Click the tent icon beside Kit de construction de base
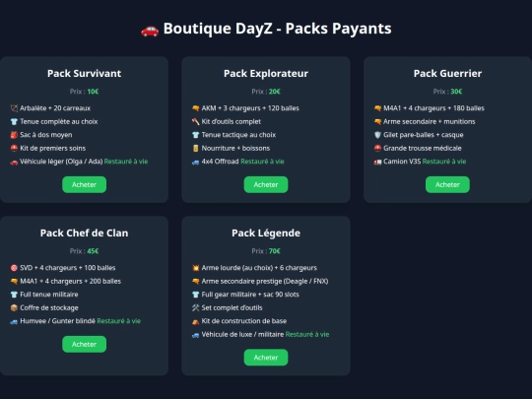Image resolution: width=532 pixels, height=399 pixels. coord(196,321)
